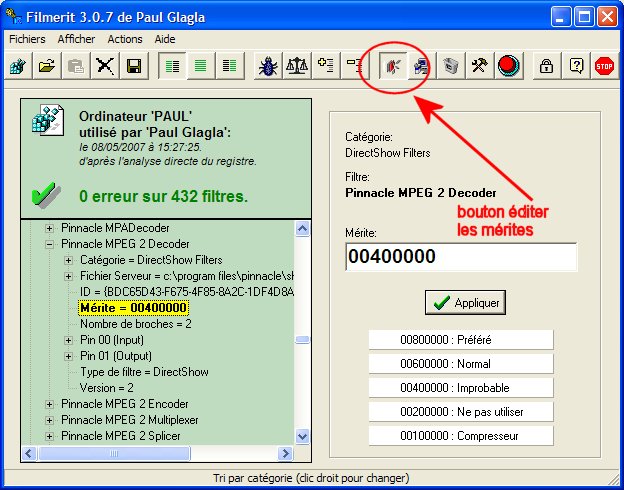The height and width of the screenshot is (490, 624).
Task: Open the Actions menu
Action: click(125, 39)
